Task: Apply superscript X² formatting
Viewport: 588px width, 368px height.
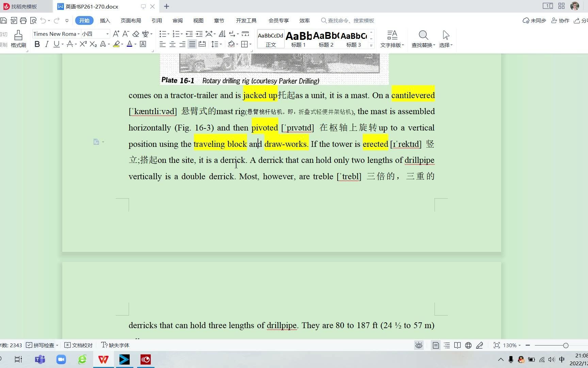Action: coord(83,44)
